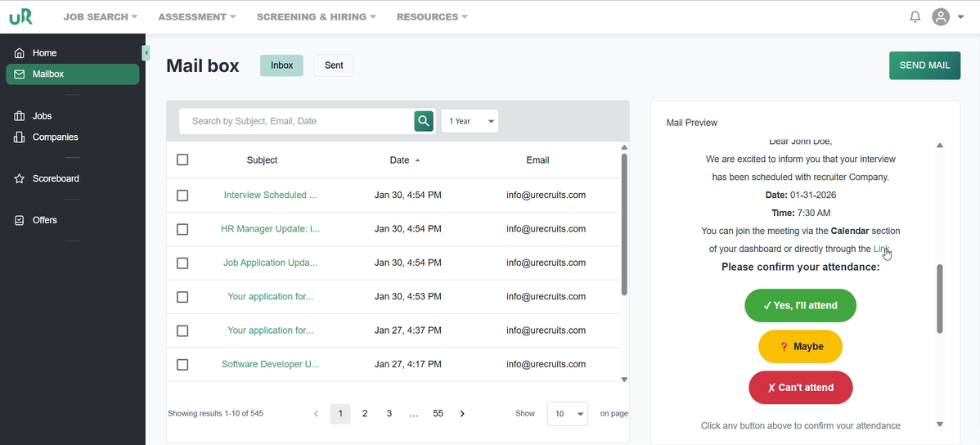Click the Scoreboard star icon

20,178
